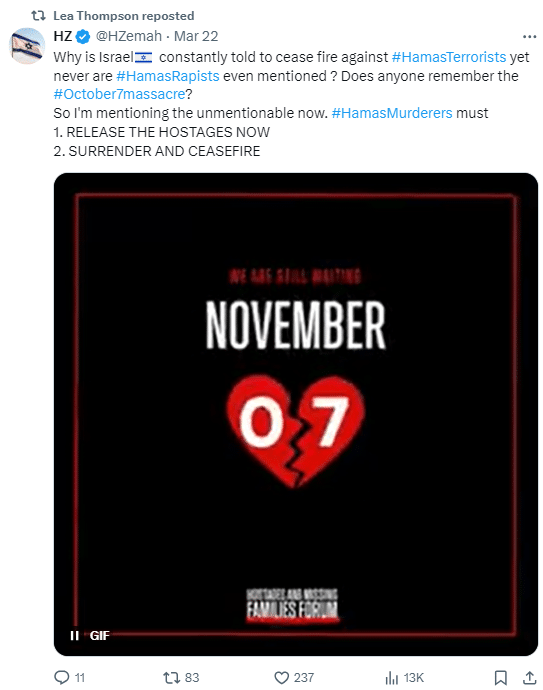543x690 pixels.
Task: View post analytics showing 13K views
Action: [391, 677]
